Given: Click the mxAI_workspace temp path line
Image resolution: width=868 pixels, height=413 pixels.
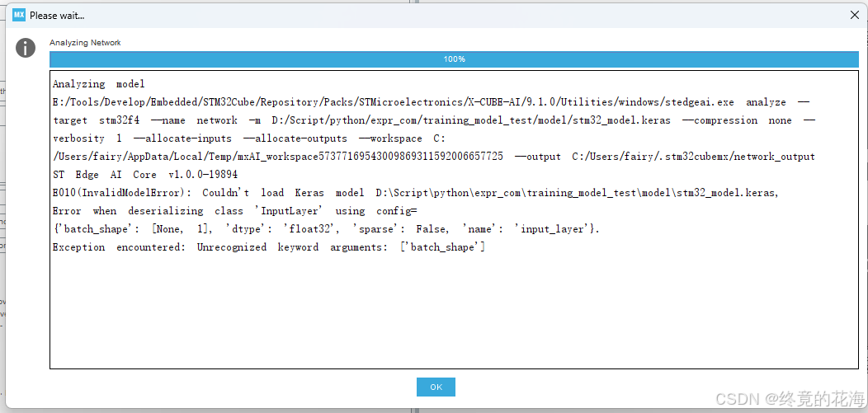Looking at the screenshot, I should (433, 157).
